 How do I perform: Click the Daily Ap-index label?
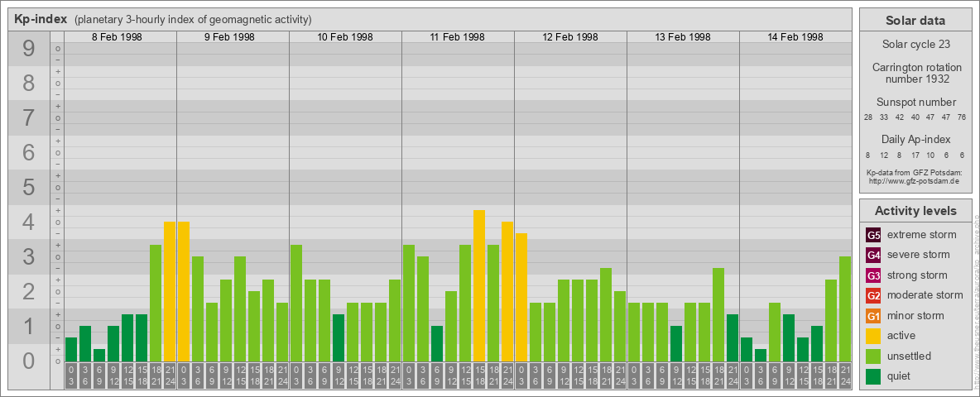pyautogui.click(x=916, y=139)
